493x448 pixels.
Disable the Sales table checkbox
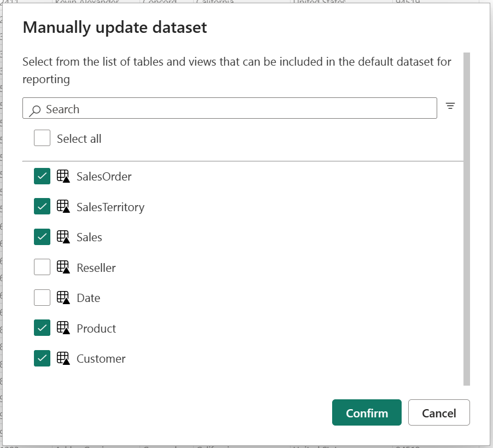42,237
